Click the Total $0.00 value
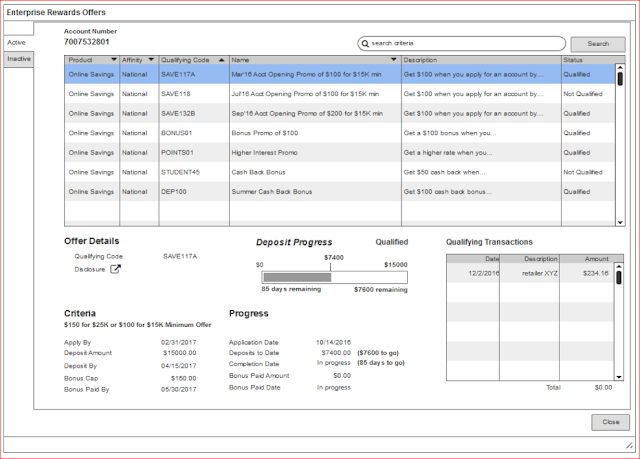The width and height of the screenshot is (640, 459). [603, 387]
